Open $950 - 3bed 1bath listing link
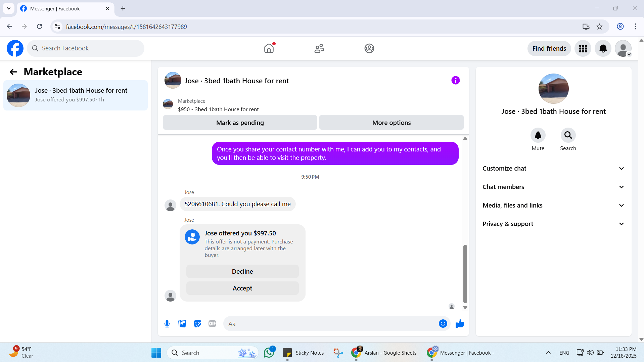The width and height of the screenshot is (644, 362). point(218,109)
